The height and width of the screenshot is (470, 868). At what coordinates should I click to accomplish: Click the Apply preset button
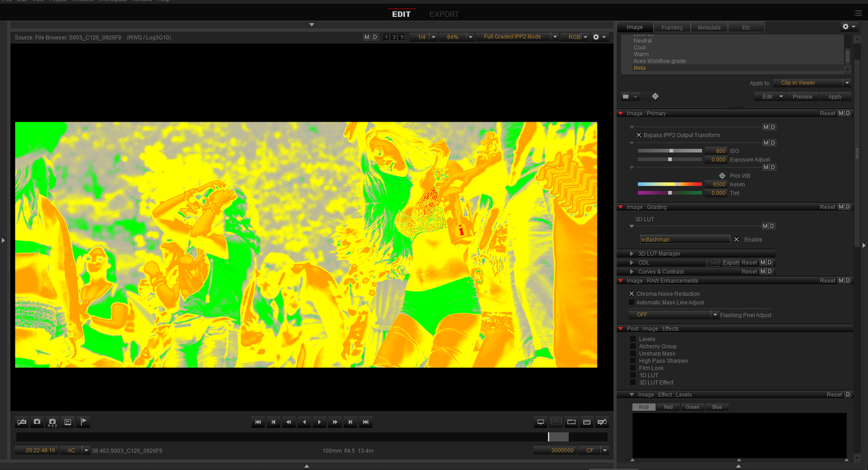click(835, 96)
